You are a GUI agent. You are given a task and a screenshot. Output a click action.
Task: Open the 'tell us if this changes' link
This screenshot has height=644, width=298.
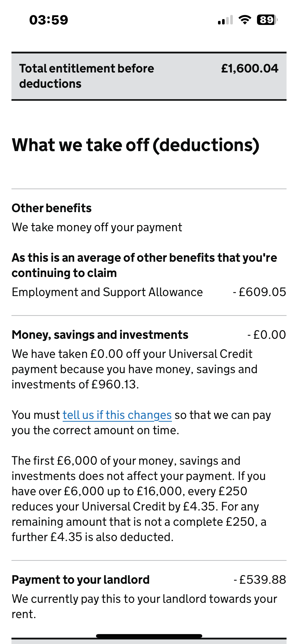tap(117, 415)
